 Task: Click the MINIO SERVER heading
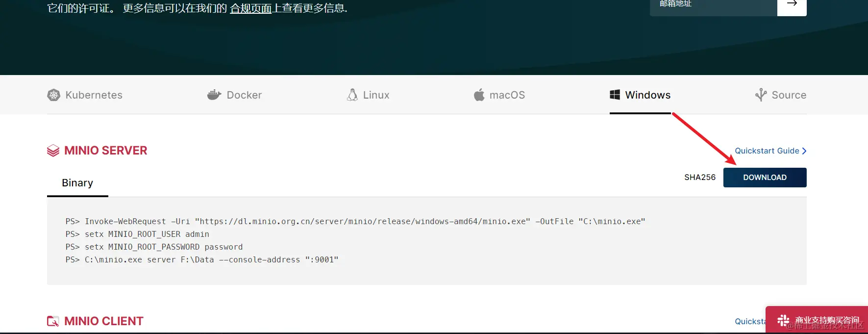pos(106,151)
